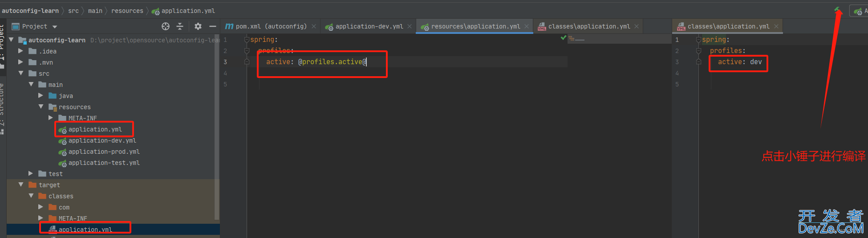Viewport: 868px width, 238px height.
Task: Close the pom.xml (autoconfig) tab
Action: click(x=314, y=26)
